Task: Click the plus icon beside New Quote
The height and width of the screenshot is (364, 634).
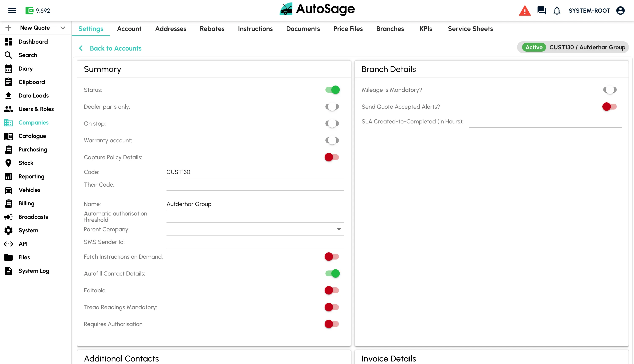Action: tap(8, 28)
